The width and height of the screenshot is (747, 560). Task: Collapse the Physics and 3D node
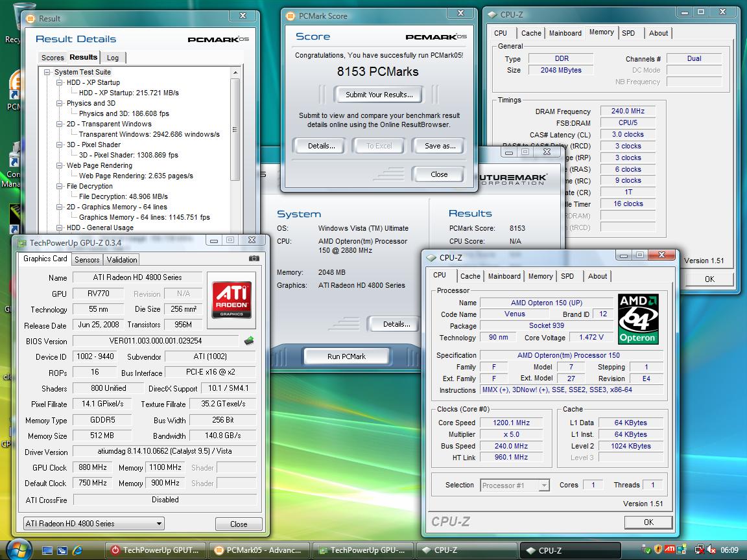click(x=60, y=103)
